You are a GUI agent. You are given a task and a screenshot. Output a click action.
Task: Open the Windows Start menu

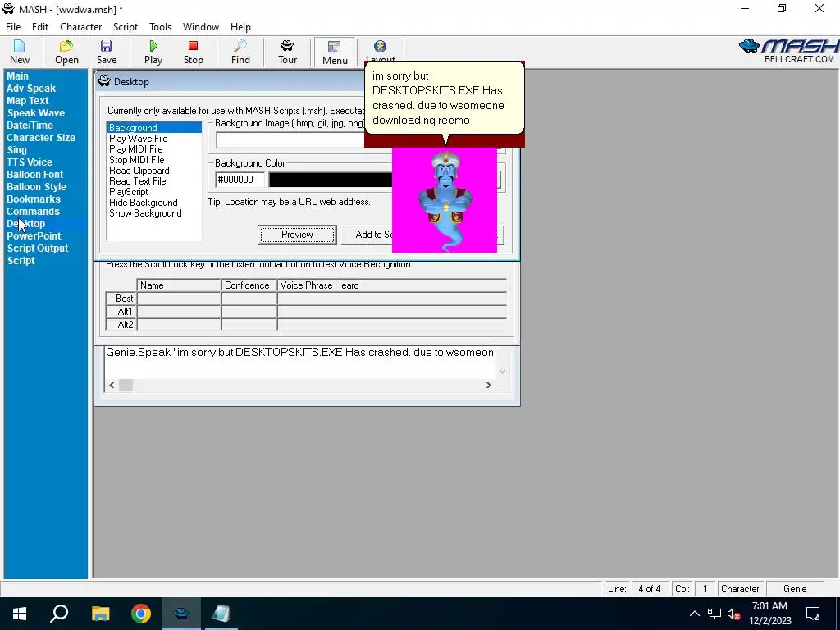click(x=20, y=614)
